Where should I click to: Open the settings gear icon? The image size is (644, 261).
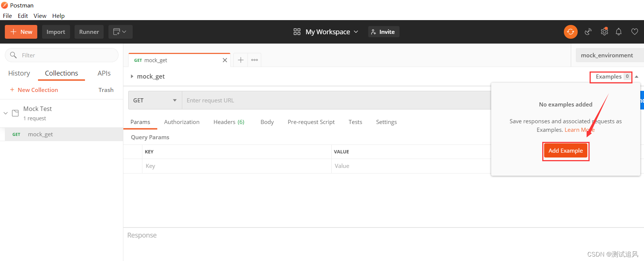pyautogui.click(x=604, y=32)
